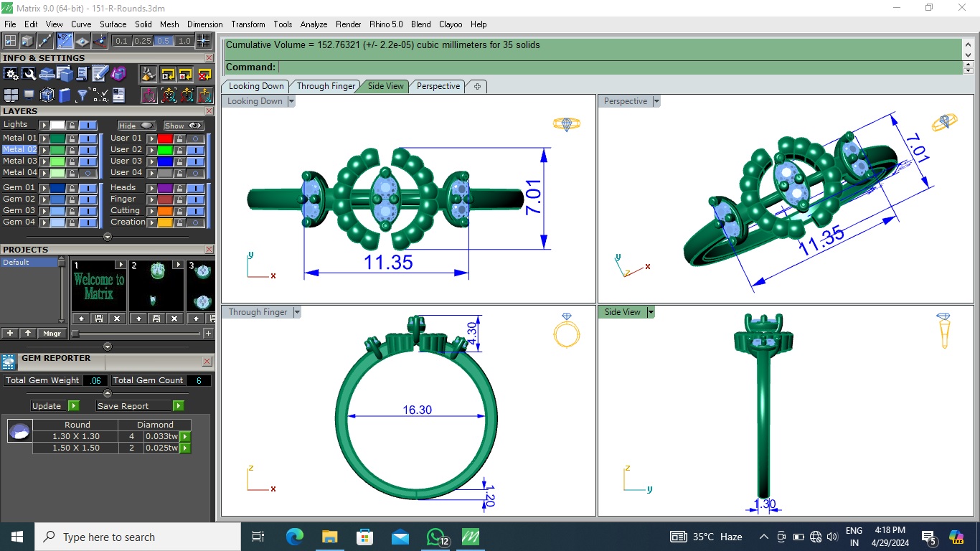Expand the Metal 02 layer arrow
980x551 pixels.
44,150
